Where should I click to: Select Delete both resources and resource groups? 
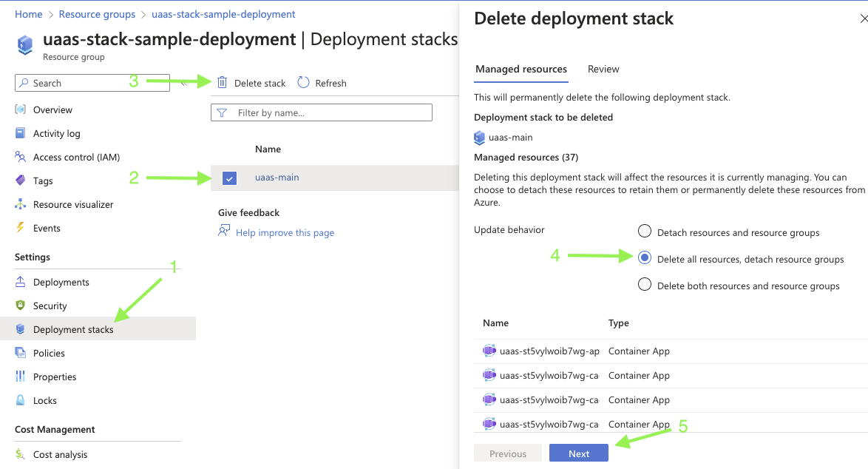tap(645, 284)
